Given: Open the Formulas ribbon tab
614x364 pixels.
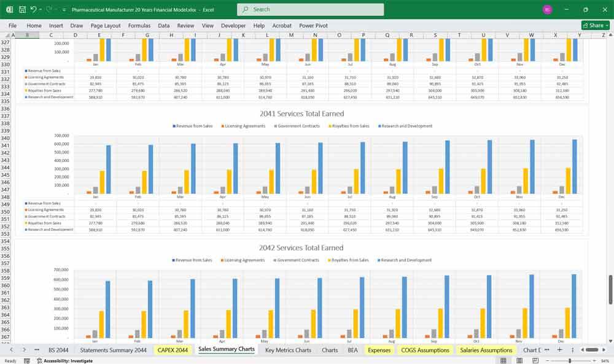Looking at the screenshot, I should [139, 26].
